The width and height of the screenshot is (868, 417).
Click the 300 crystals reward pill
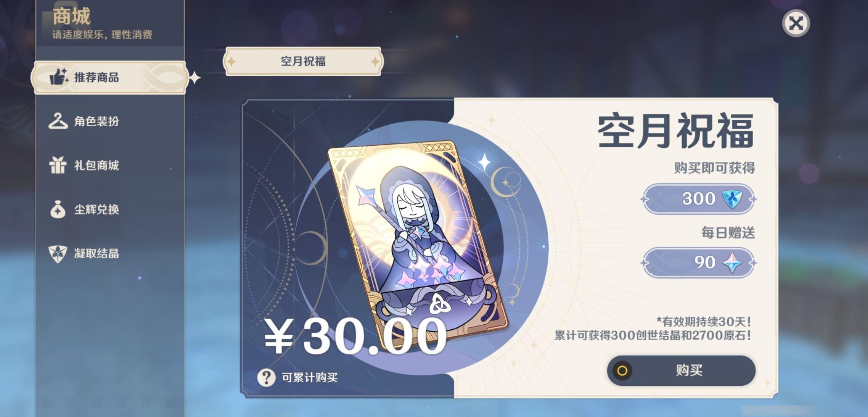point(698,199)
